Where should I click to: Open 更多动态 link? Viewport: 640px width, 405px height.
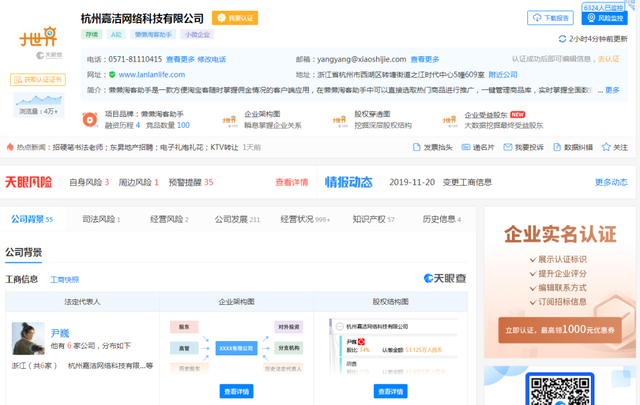coord(611,182)
